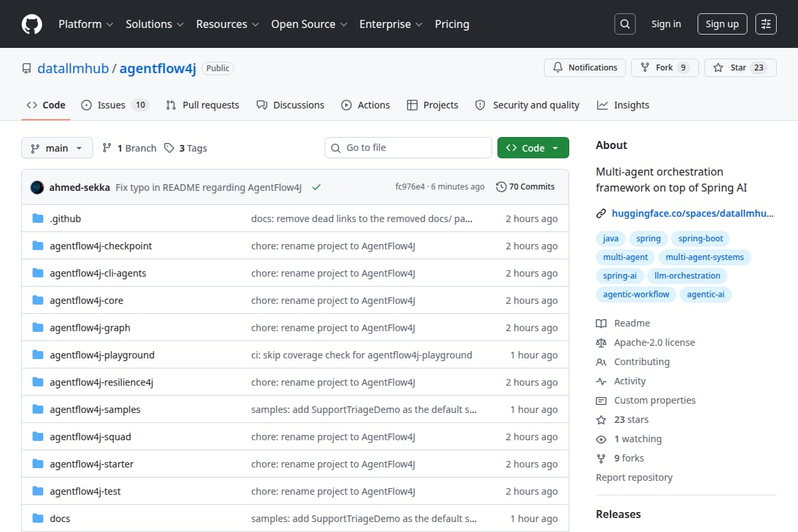
Task: Click folder icon for agentflow4j-checkpoint
Action: (x=38, y=245)
